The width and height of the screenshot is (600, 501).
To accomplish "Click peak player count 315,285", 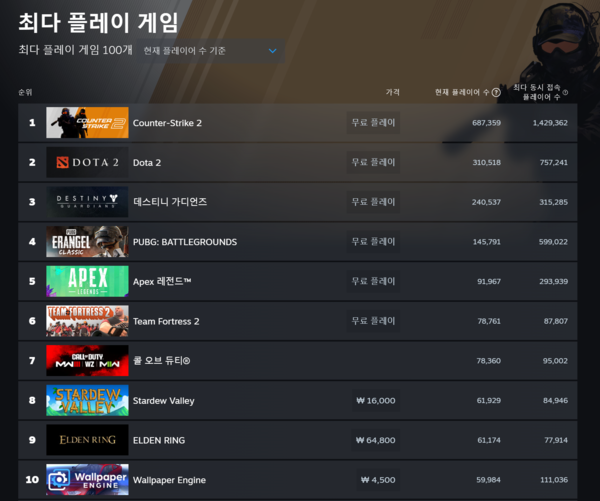I will coord(554,202).
